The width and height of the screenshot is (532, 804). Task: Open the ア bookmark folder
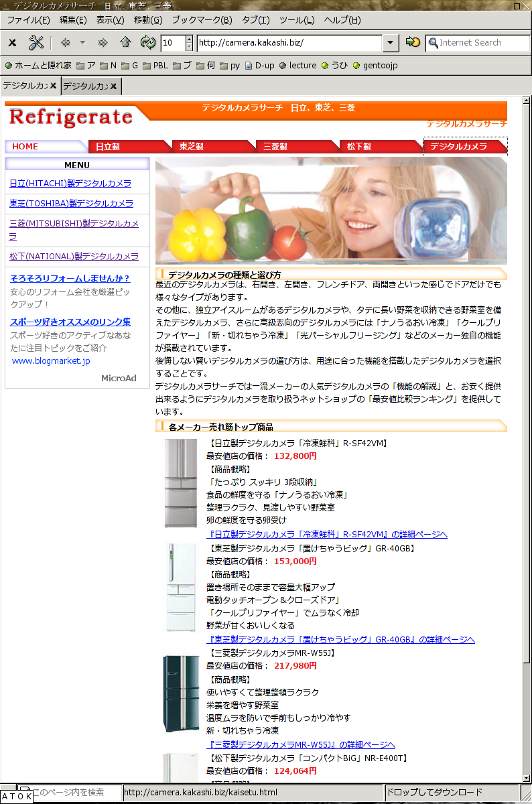[86, 66]
